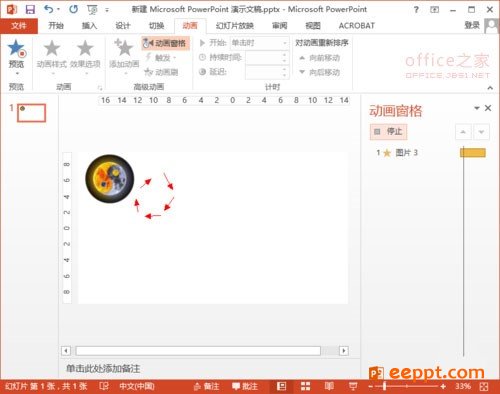Click the zoom in plus button

coord(443,386)
